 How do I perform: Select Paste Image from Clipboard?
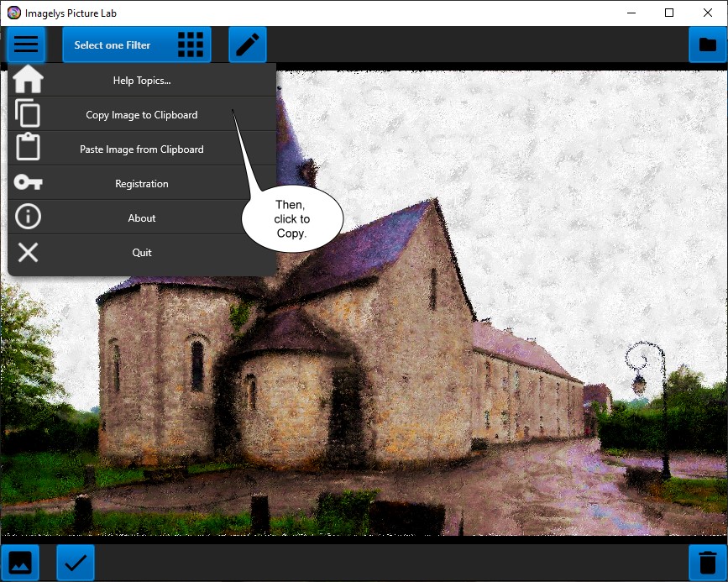coord(142,149)
